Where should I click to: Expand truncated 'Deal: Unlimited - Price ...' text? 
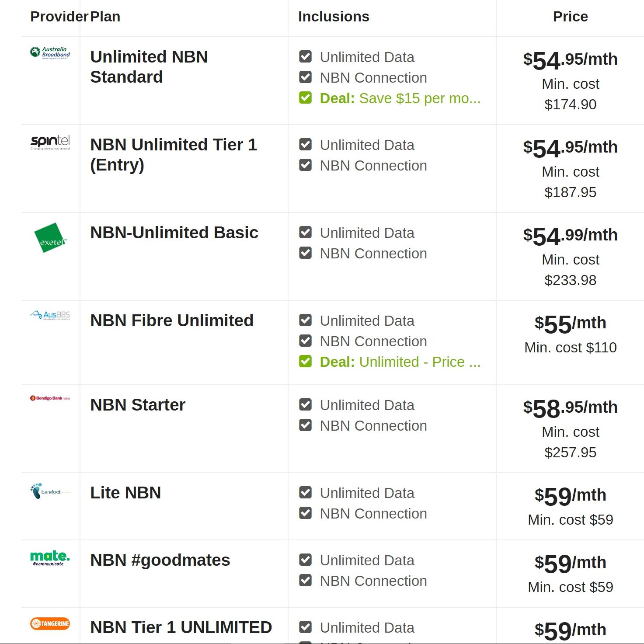(400, 362)
